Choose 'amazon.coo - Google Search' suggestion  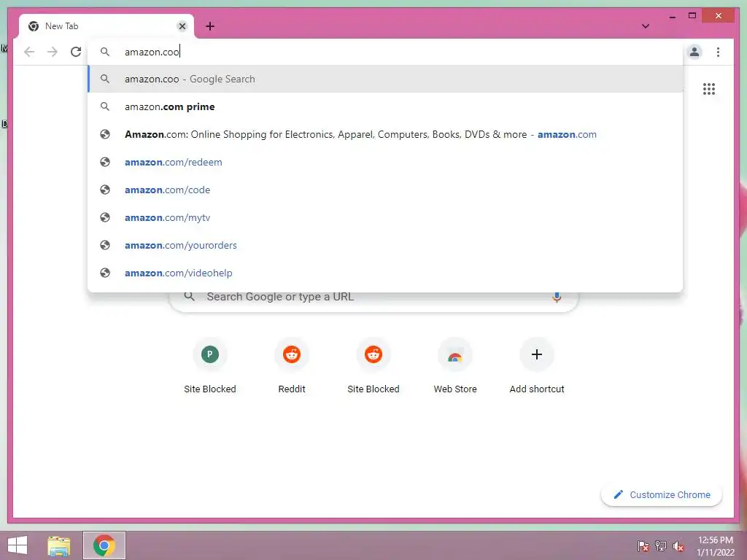[x=385, y=79]
